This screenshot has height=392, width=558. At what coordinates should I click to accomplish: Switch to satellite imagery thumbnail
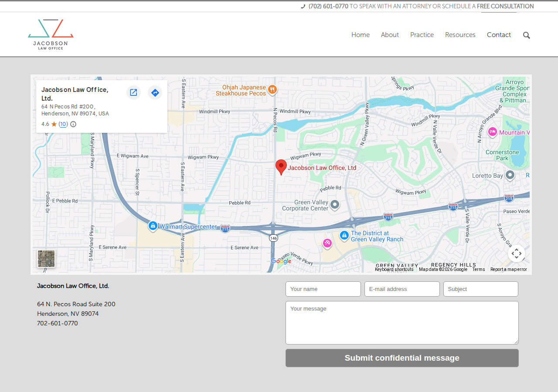click(x=46, y=259)
